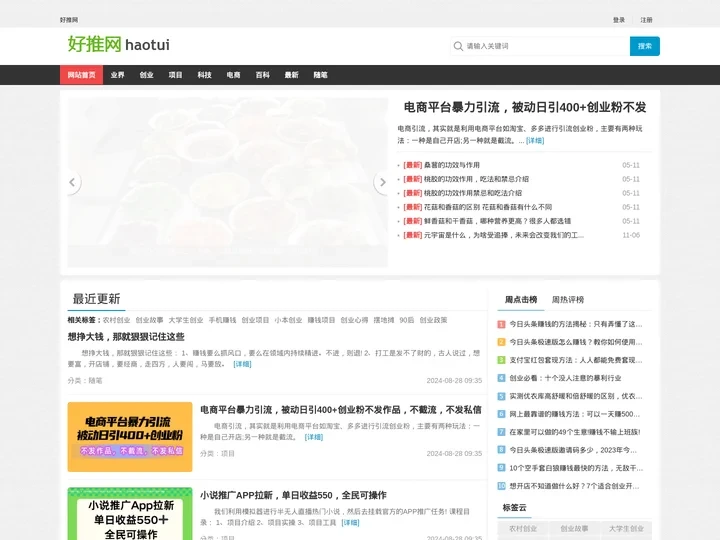Select 网站首页 in navigation bar

pyautogui.click(x=81, y=75)
